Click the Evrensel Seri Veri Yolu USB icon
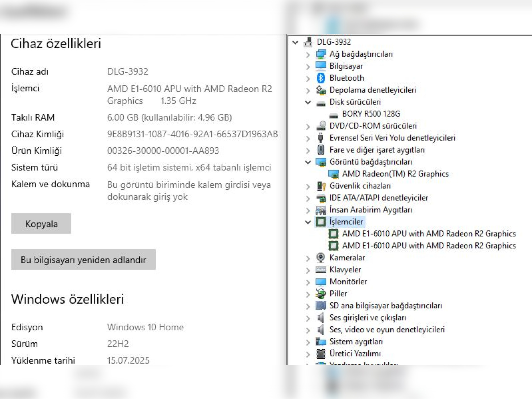This screenshot has height=399, width=532. point(321,138)
